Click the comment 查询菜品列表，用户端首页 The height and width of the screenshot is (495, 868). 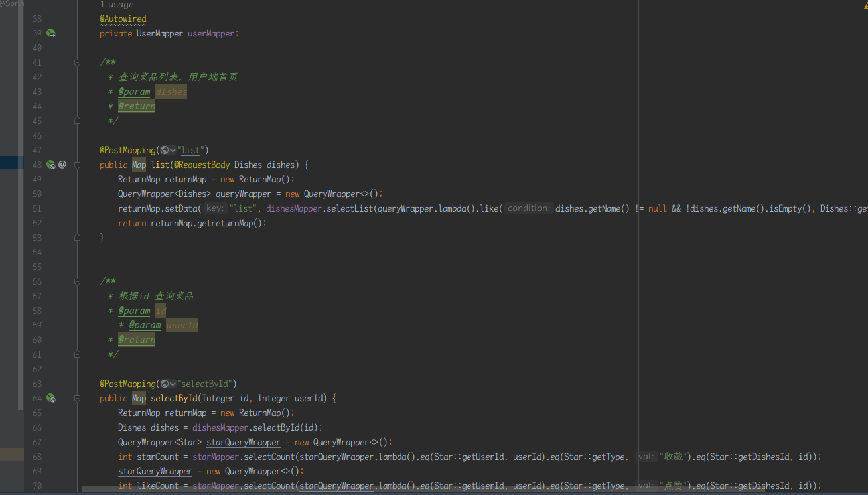point(178,77)
